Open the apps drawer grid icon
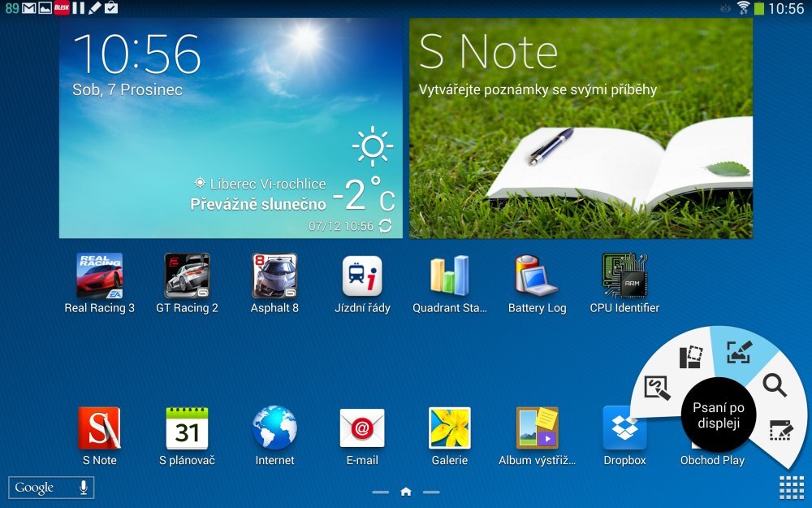Viewport: 812px width, 508px height. pyautogui.click(x=792, y=487)
